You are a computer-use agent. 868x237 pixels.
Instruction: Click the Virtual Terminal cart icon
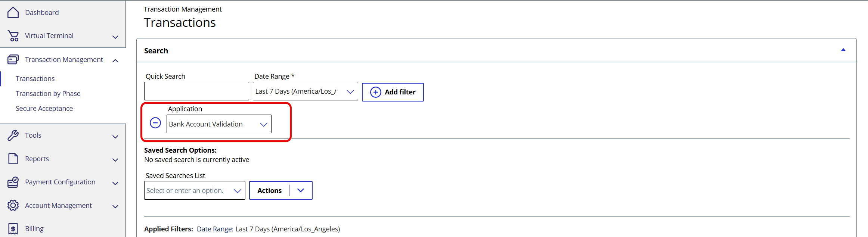pos(13,36)
